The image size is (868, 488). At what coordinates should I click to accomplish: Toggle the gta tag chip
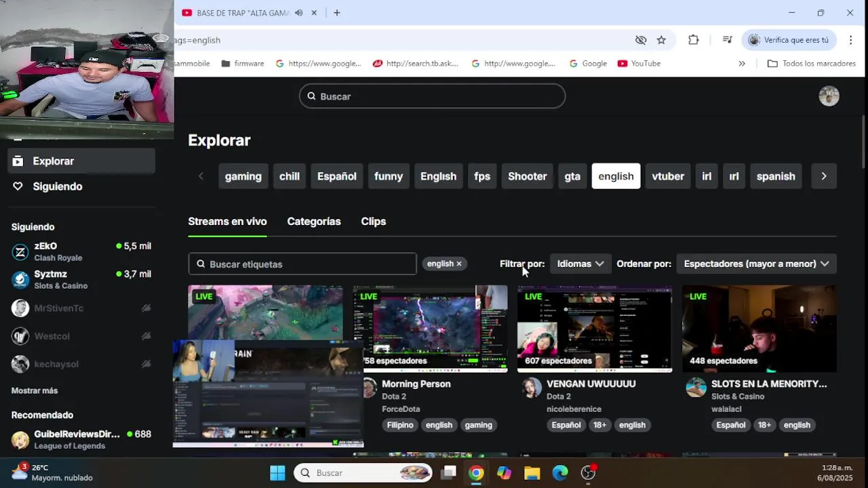point(572,176)
